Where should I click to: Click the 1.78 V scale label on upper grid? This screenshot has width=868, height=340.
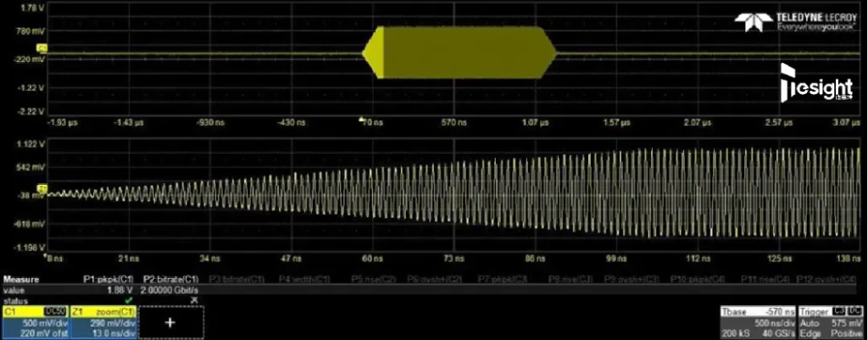[x=32, y=9]
